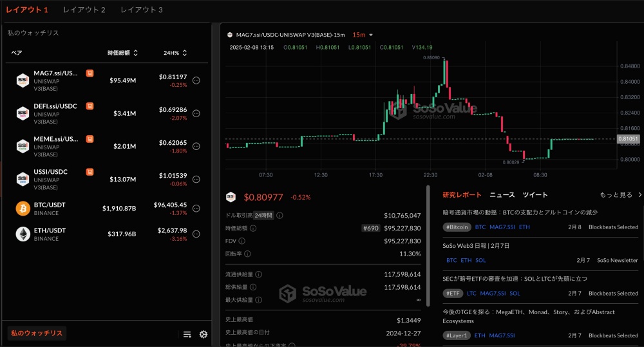Screen dimensions: 644x347
Task: Open the more options menu for ETH/USDT row
Action: coord(196,234)
